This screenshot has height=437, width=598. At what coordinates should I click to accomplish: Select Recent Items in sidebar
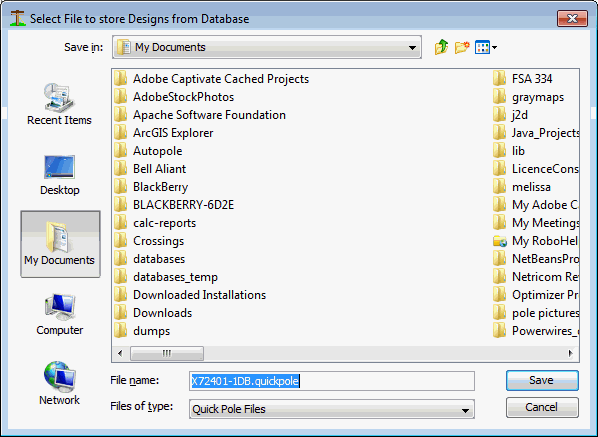click(59, 104)
